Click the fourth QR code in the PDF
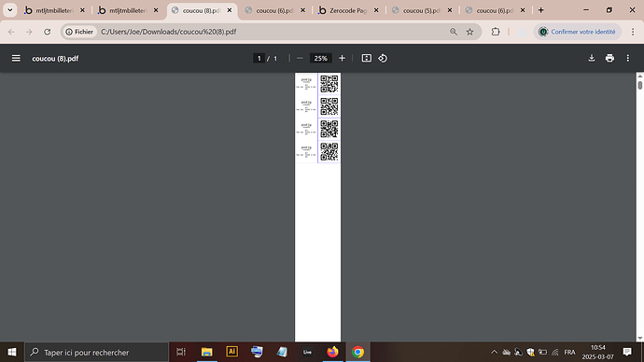 click(x=329, y=152)
